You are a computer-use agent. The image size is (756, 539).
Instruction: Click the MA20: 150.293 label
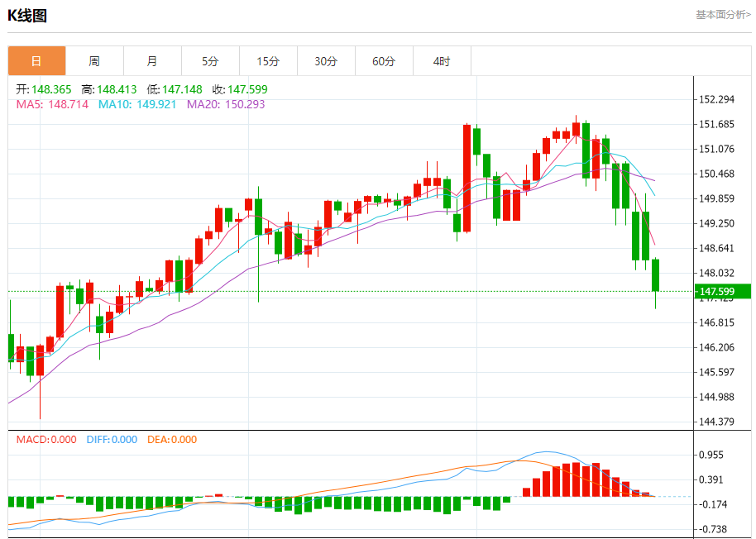pos(226,104)
